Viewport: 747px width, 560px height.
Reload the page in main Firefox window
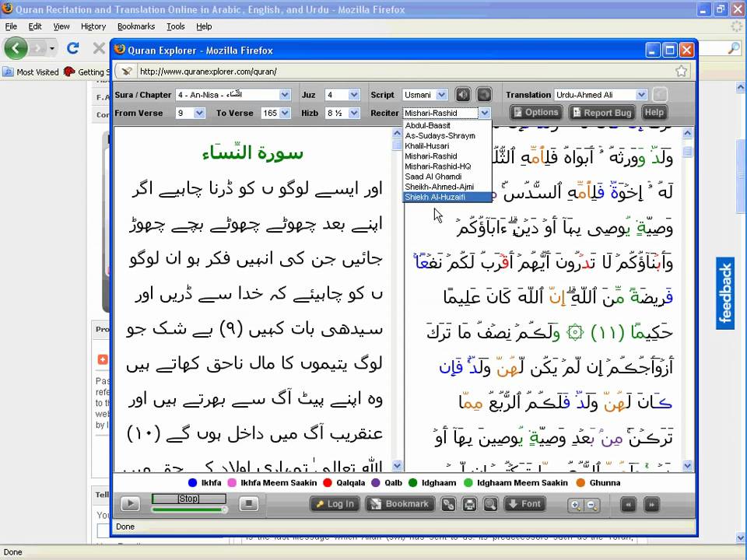click(x=73, y=48)
